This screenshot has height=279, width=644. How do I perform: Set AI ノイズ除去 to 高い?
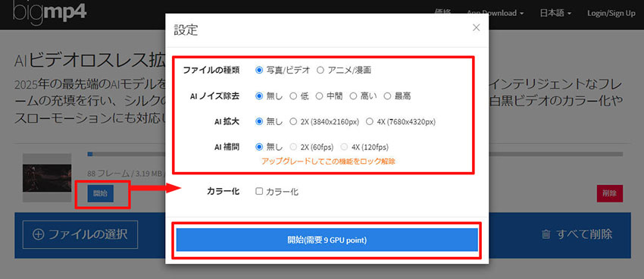(x=353, y=96)
